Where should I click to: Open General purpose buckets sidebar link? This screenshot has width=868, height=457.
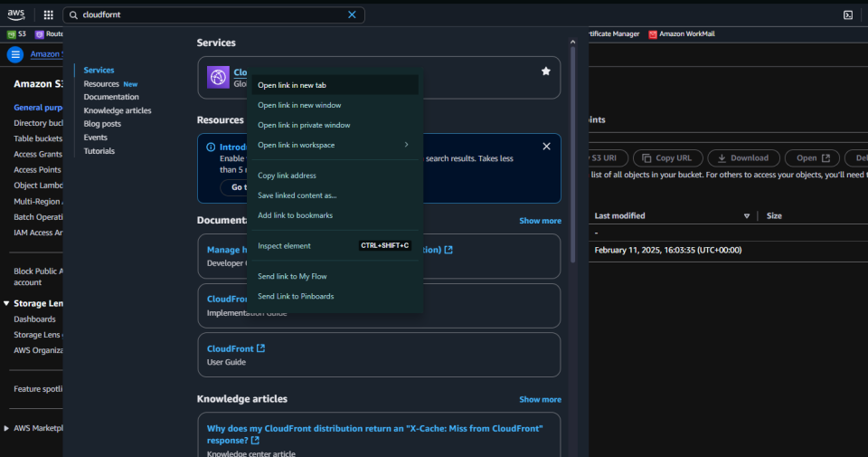coord(38,108)
